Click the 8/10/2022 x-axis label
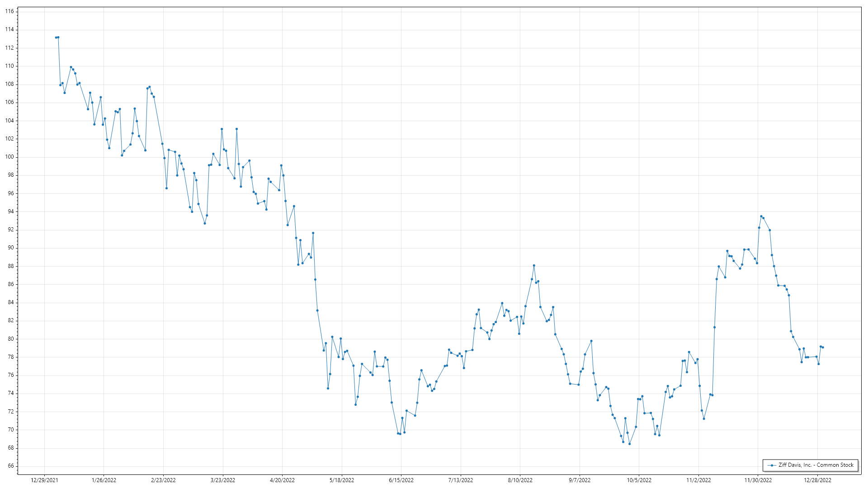 coord(520,480)
